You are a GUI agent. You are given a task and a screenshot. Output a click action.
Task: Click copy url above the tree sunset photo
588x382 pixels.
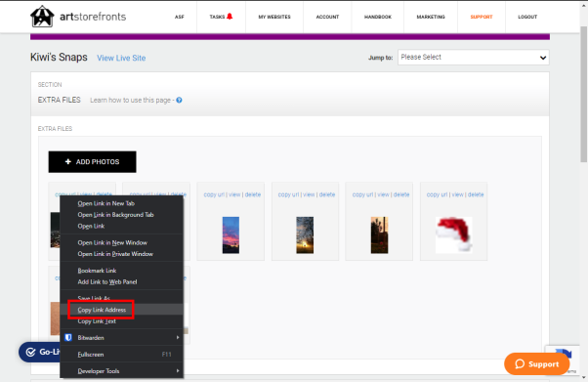[288, 194]
